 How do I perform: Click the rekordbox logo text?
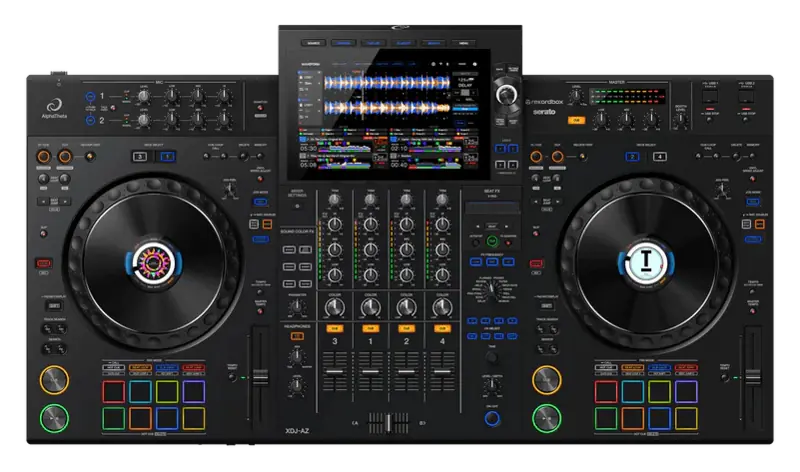click(545, 102)
